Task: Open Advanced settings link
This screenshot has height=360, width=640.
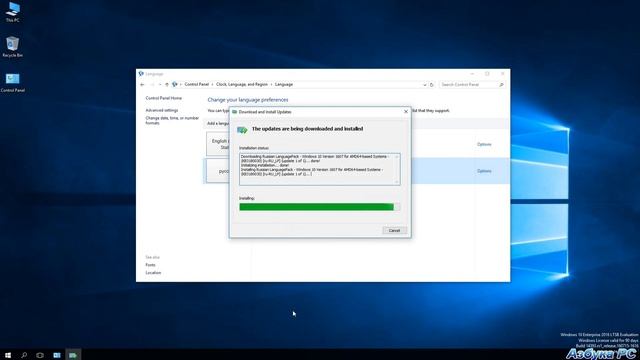Action: 162,110
